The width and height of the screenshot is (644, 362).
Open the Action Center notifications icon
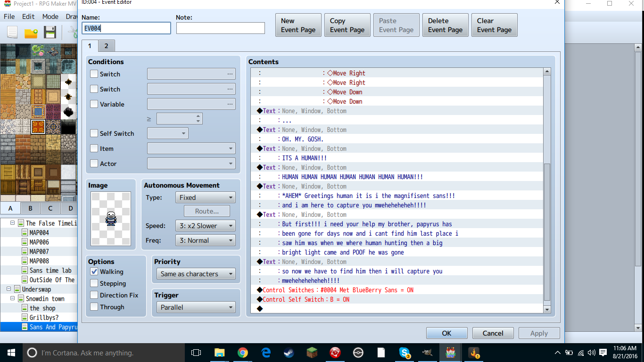click(603, 353)
